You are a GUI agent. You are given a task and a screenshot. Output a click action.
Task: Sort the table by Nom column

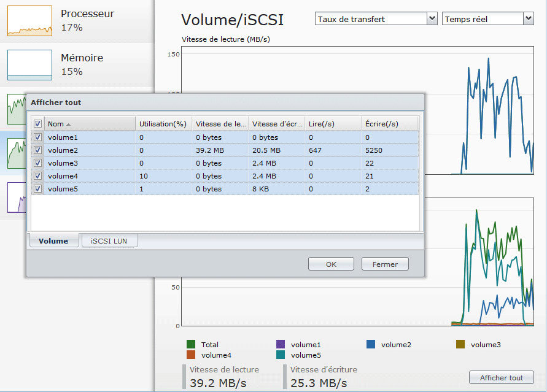[90, 124]
